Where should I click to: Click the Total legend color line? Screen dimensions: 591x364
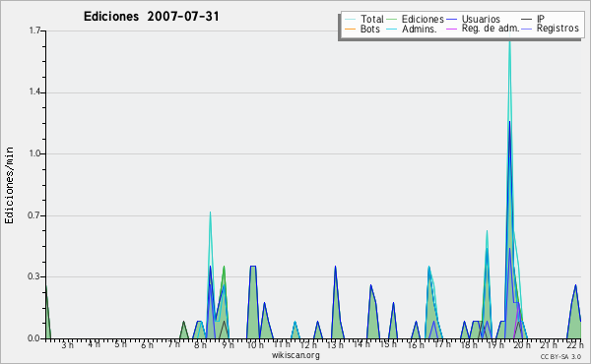coord(350,20)
